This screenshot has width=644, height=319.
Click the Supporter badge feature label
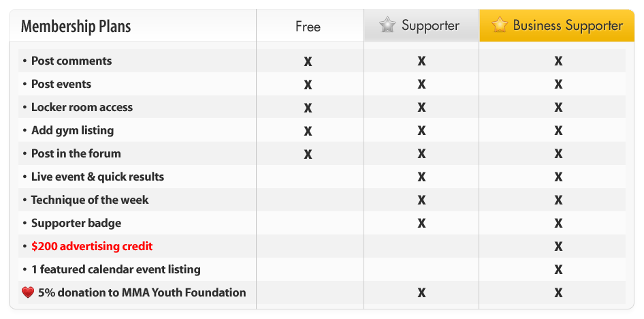(x=76, y=223)
